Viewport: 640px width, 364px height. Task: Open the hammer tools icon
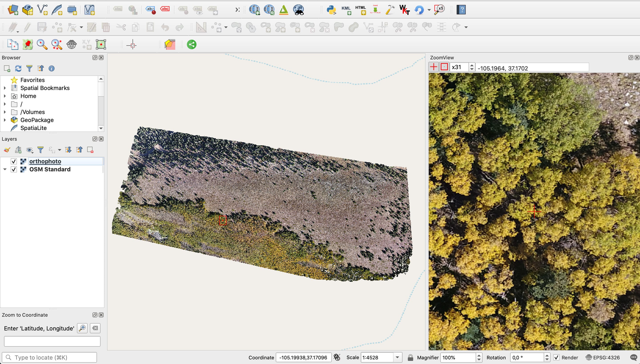pyautogui.click(x=390, y=10)
